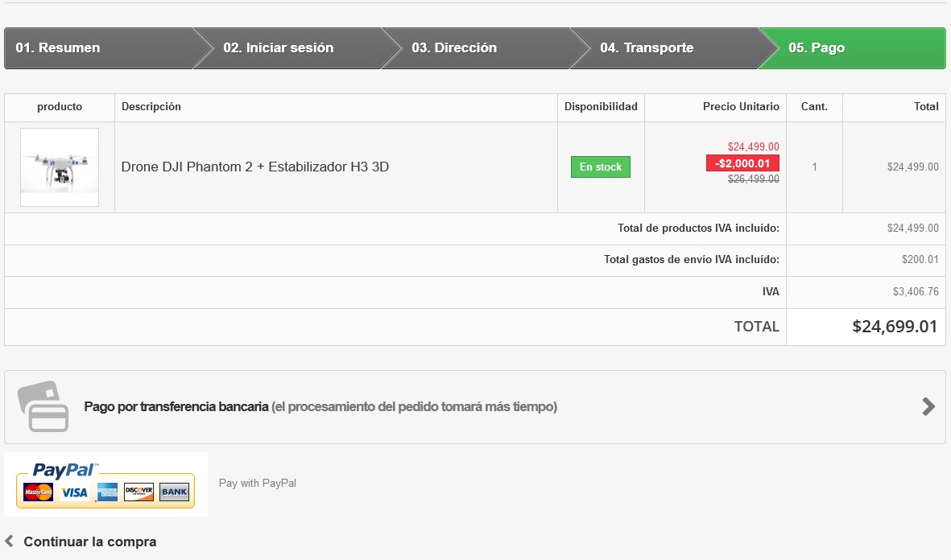Screen dimensions: 951x560
Task: Open Drone DJI Phantom 2 product link
Action: point(254,167)
